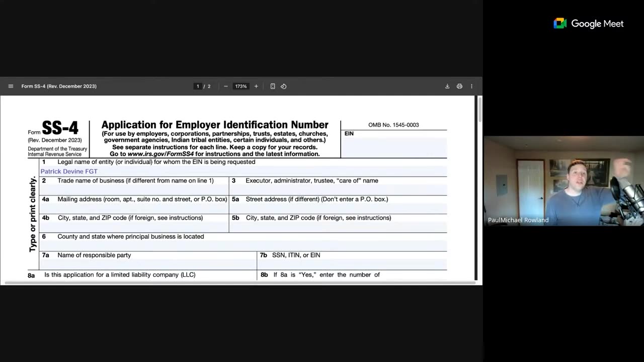The width and height of the screenshot is (644, 362).
Task: Click the 7a name of responsible party field
Action: [x=148, y=264]
